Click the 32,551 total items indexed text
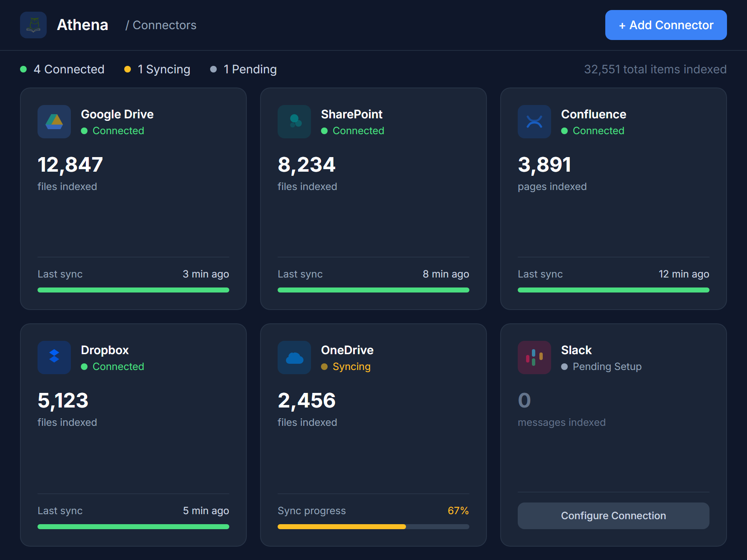The height and width of the screenshot is (560, 747). pos(655,69)
